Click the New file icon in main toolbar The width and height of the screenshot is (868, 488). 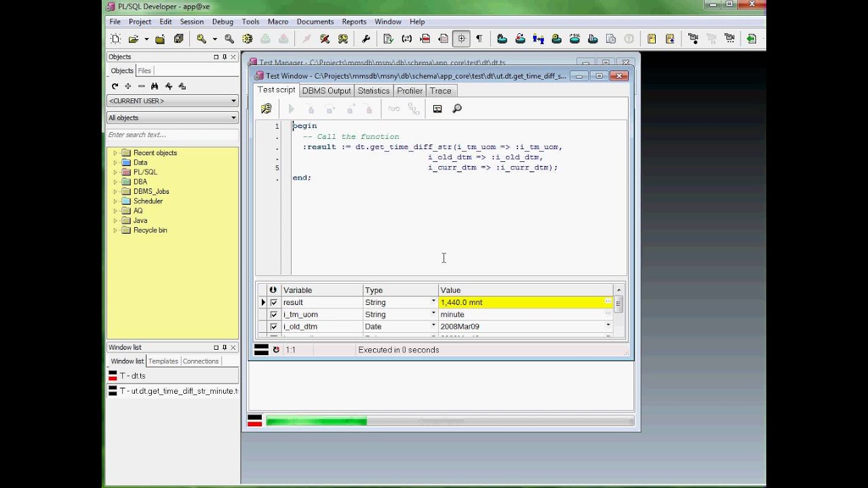tap(115, 39)
